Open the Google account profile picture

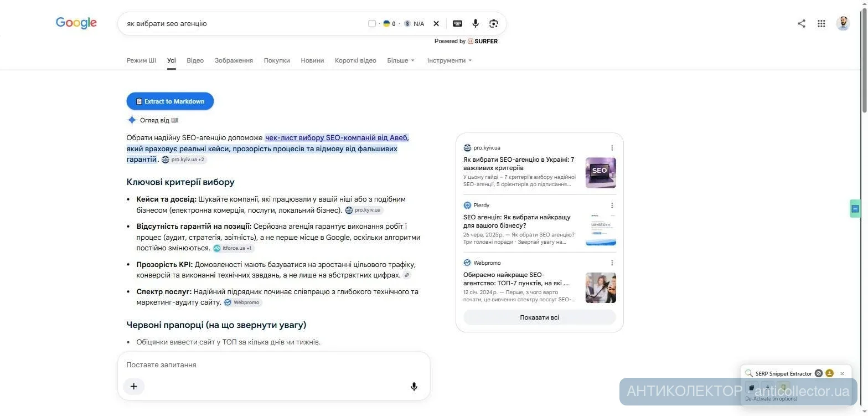pos(843,23)
